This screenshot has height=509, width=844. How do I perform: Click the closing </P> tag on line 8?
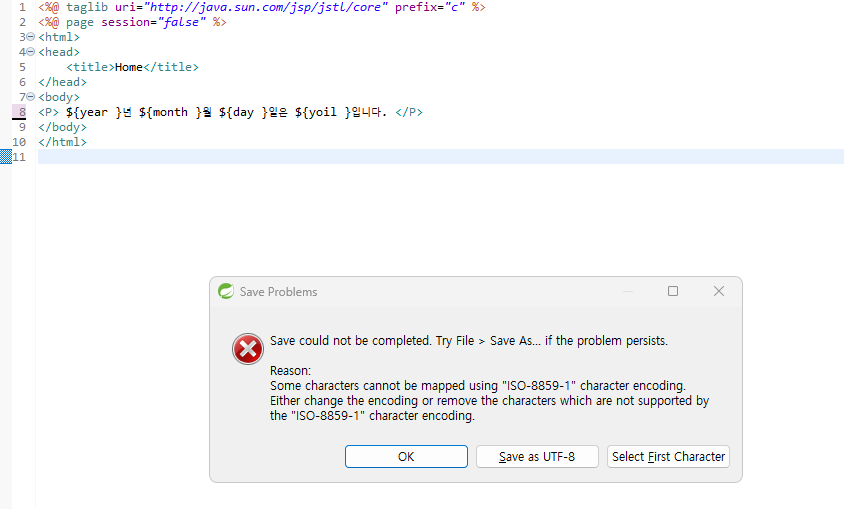click(x=409, y=112)
